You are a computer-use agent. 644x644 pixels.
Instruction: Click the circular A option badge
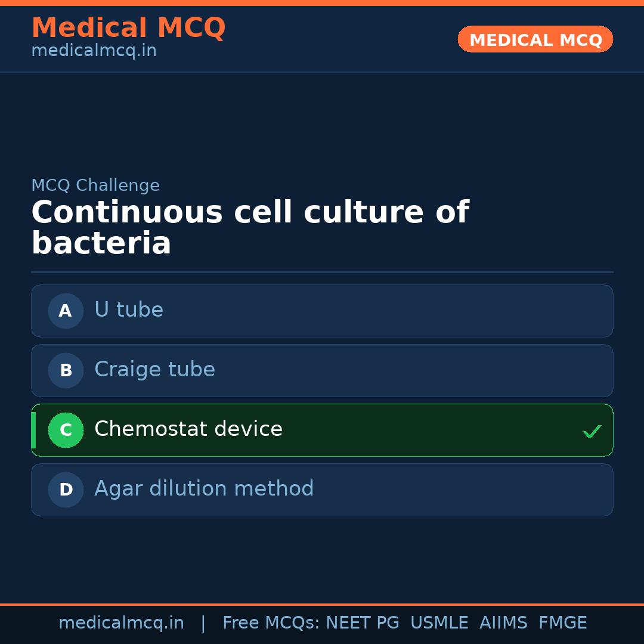pos(66,311)
